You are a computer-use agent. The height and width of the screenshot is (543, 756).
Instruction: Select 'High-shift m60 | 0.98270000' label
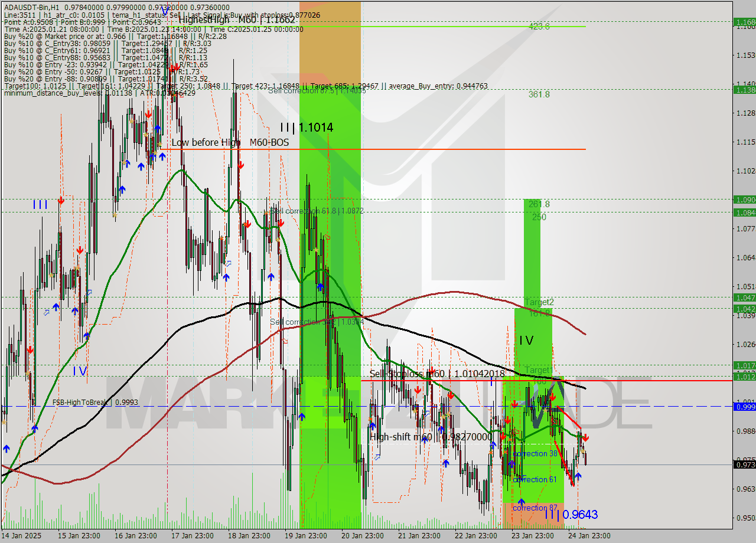431,437
